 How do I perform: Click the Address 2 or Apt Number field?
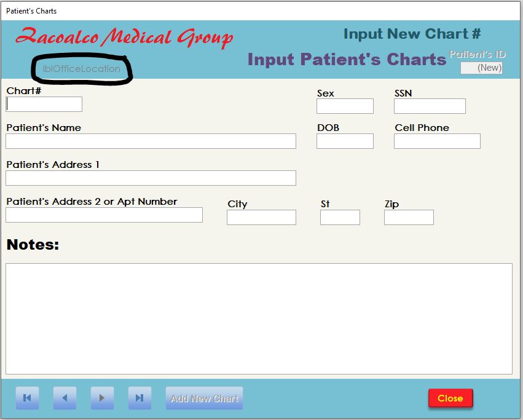point(104,215)
